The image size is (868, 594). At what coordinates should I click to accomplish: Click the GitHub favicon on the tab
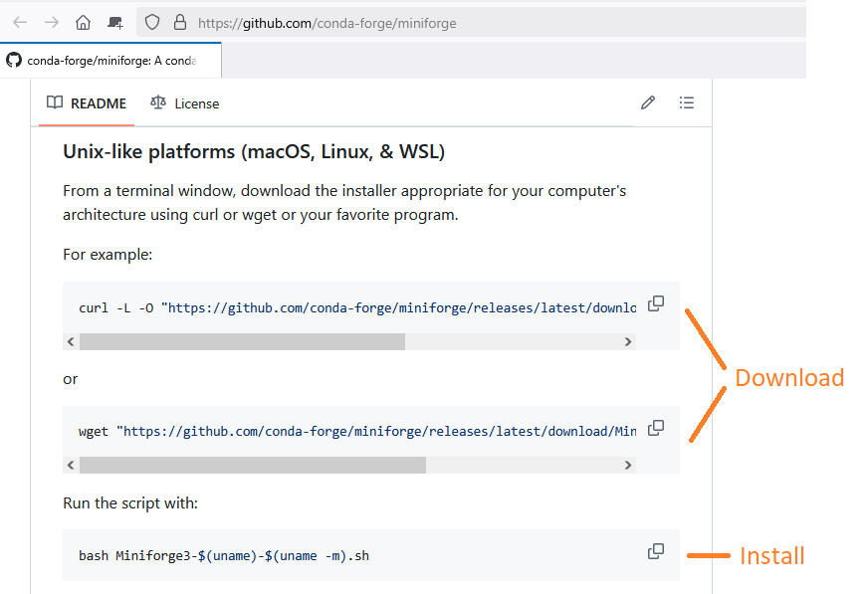tap(14, 61)
